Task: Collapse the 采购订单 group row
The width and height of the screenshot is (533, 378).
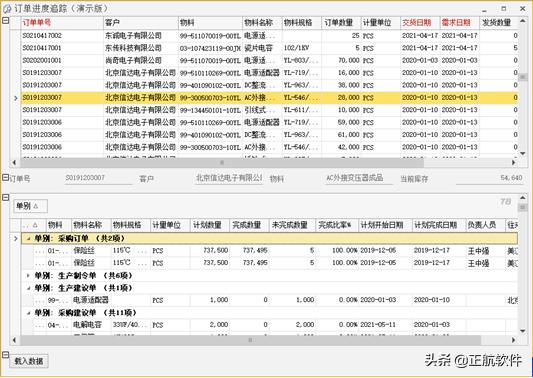Action: [x=29, y=239]
